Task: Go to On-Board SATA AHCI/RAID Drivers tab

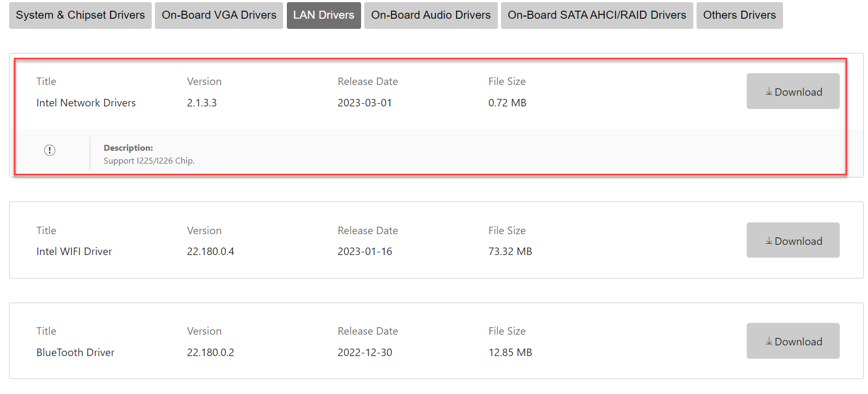Action: coord(597,15)
